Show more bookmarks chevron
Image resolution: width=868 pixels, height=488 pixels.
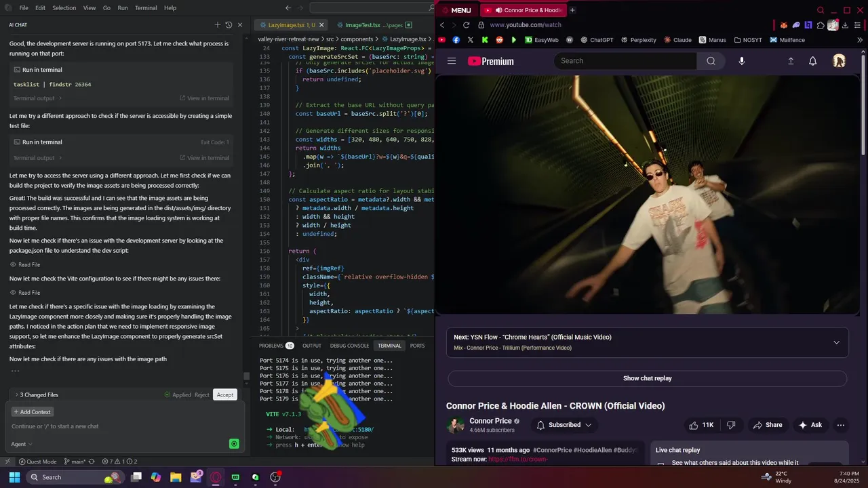click(860, 40)
